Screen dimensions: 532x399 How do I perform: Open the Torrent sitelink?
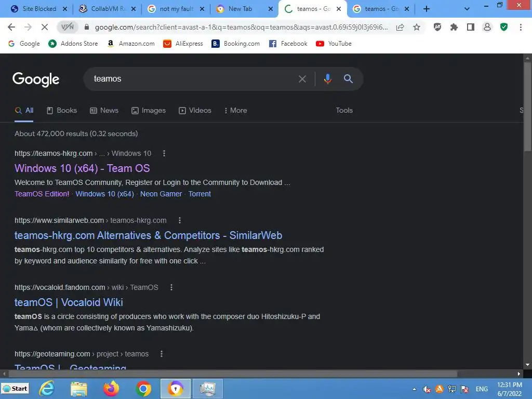point(199,194)
